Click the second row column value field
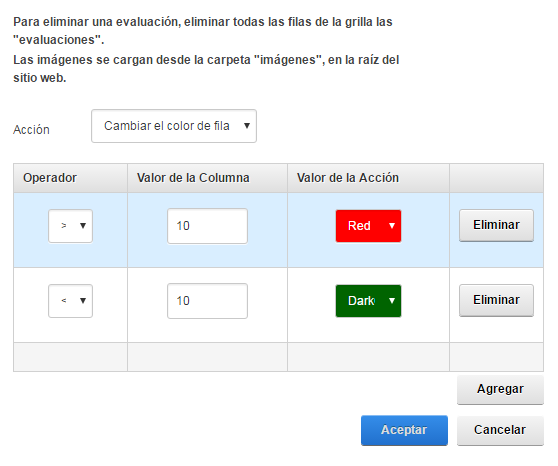The width and height of the screenshot is (558, 466). [x=207, y=301]
